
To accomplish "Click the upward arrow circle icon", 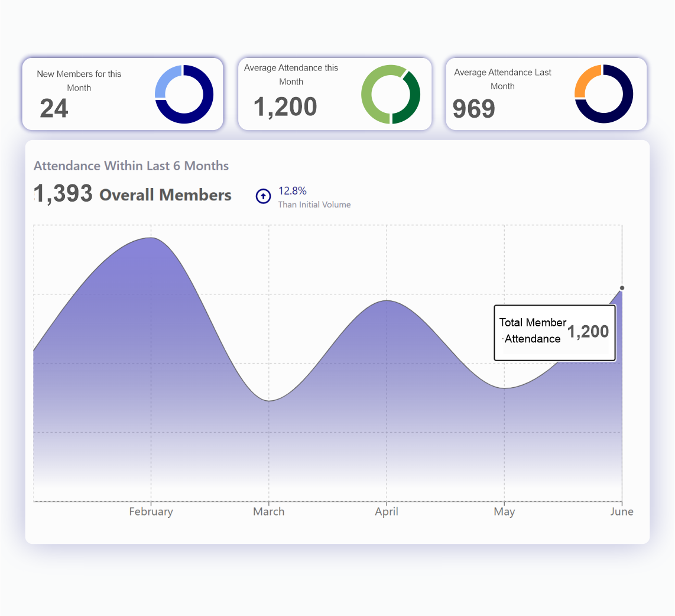I will [x=263, y=196].
